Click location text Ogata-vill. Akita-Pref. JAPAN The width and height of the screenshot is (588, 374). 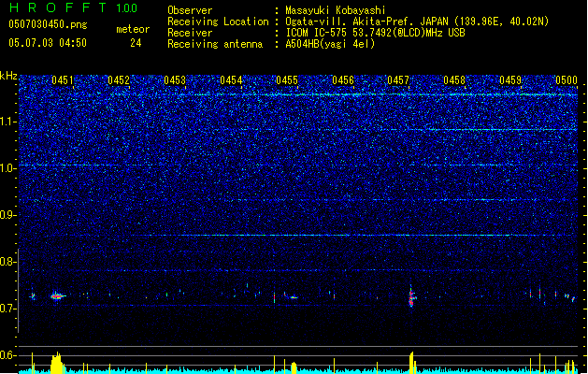367,22
